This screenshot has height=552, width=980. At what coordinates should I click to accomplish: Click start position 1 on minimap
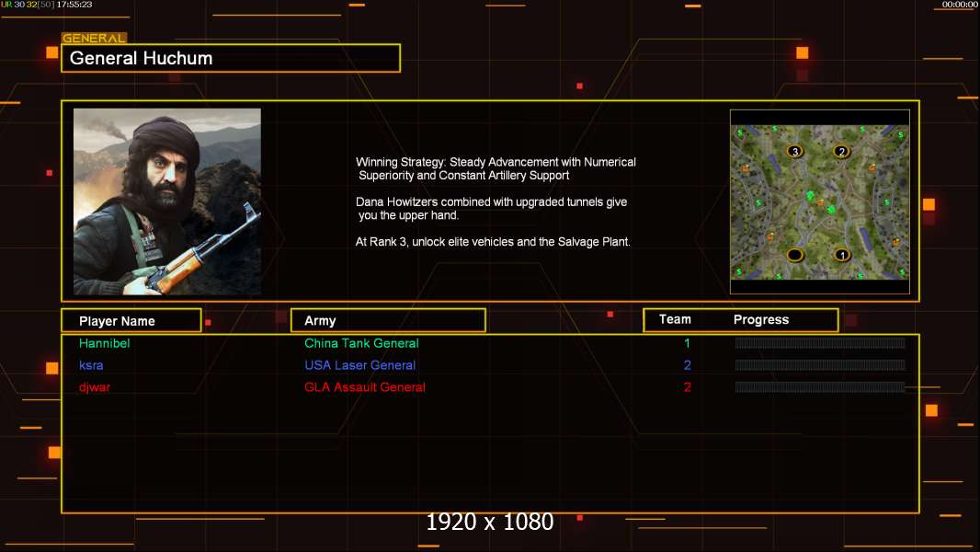coord(842,255)
